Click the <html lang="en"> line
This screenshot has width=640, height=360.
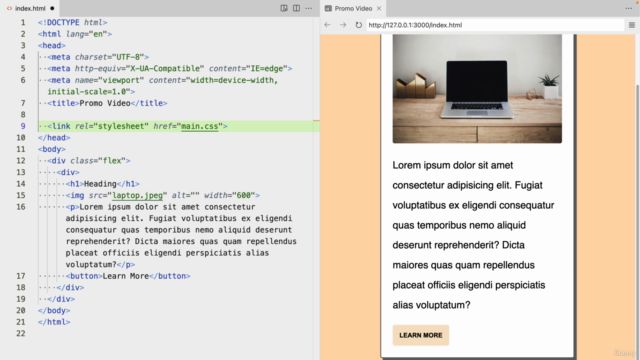click(x=75, y=34)
